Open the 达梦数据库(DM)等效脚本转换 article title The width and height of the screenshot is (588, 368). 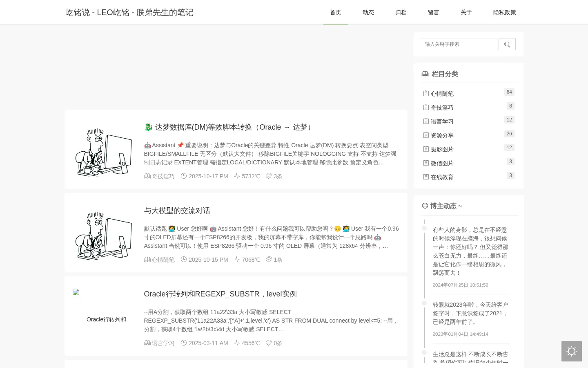[x=229, y=127]
